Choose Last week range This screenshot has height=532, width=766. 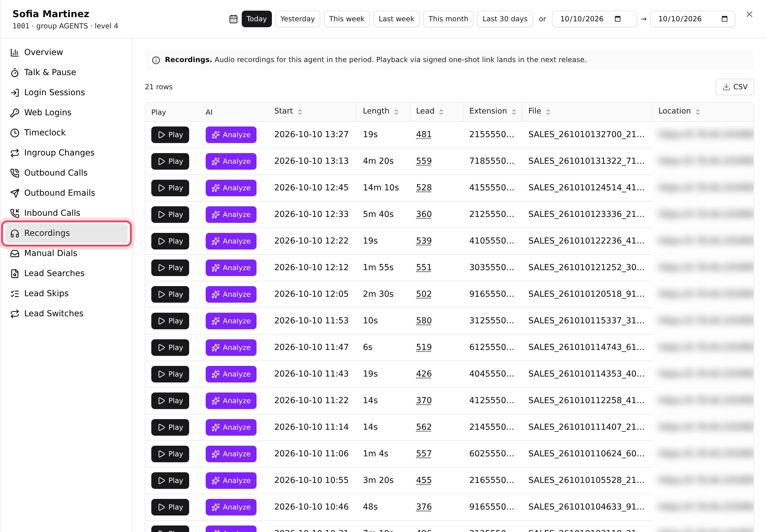pyautogui.click(x=396, y=19)
